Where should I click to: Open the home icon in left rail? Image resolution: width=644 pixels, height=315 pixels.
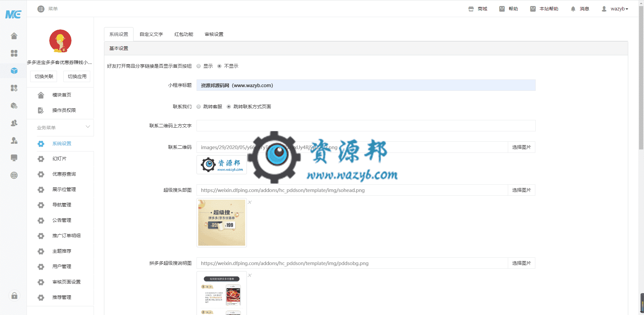point(14,36)
